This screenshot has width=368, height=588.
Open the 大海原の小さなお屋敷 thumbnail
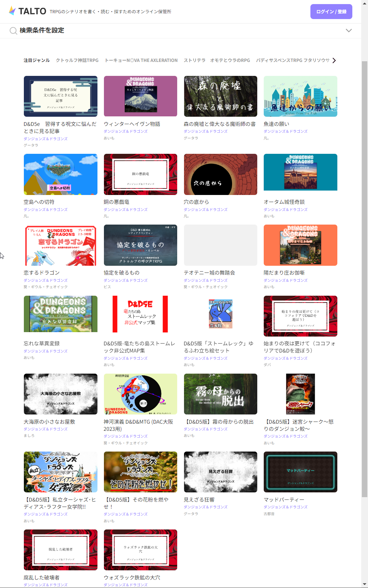click(61, 394)
